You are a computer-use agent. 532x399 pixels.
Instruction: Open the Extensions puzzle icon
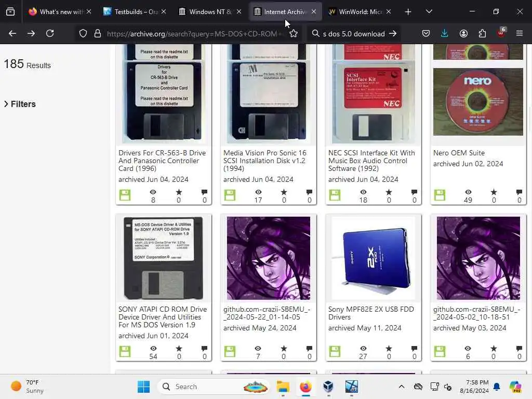pyautogui.click(x=482, y=33)
